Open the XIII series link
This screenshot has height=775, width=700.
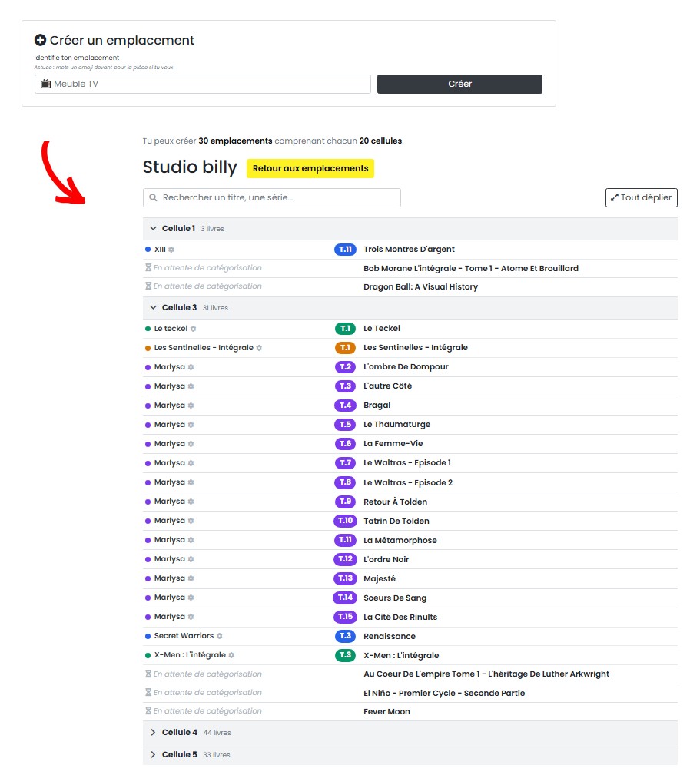pos(160,250)
